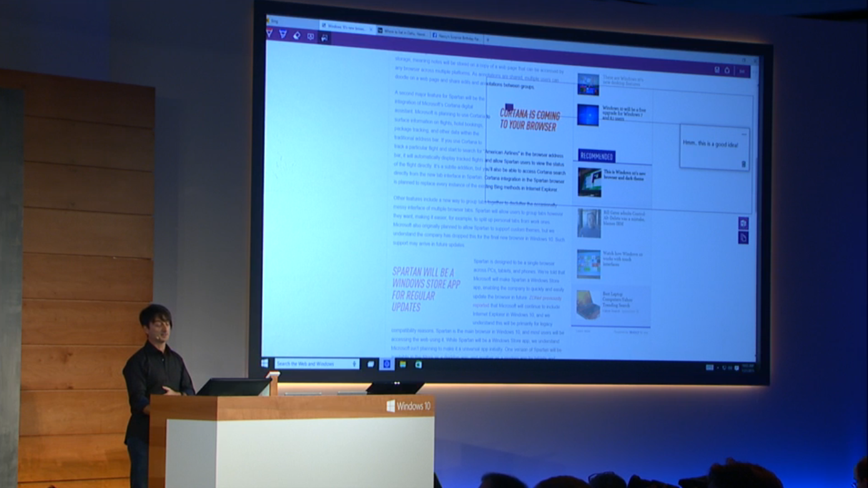Click the new browser dark theme article thumbnail
The width and height of the screenshot is (868, 488).
tap(589, 182)
